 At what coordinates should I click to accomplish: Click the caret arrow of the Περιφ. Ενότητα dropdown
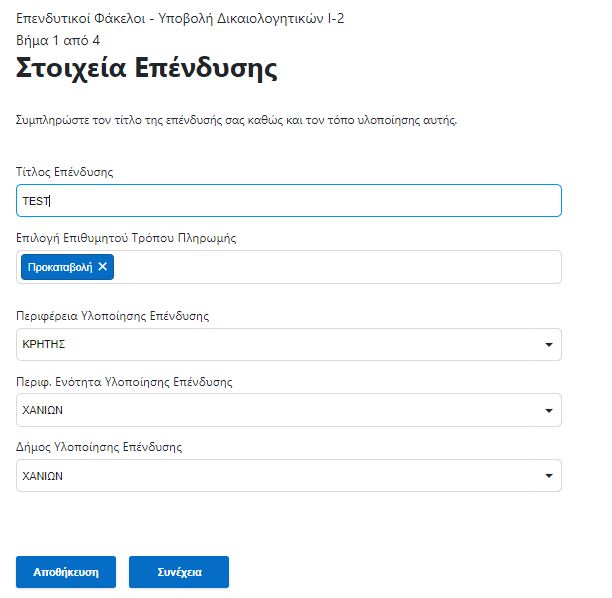549,411
